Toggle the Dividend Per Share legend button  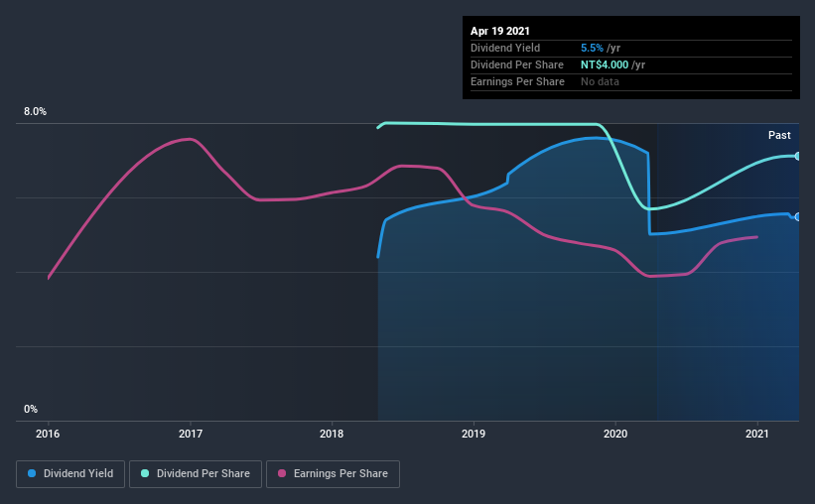pos(196,474)
